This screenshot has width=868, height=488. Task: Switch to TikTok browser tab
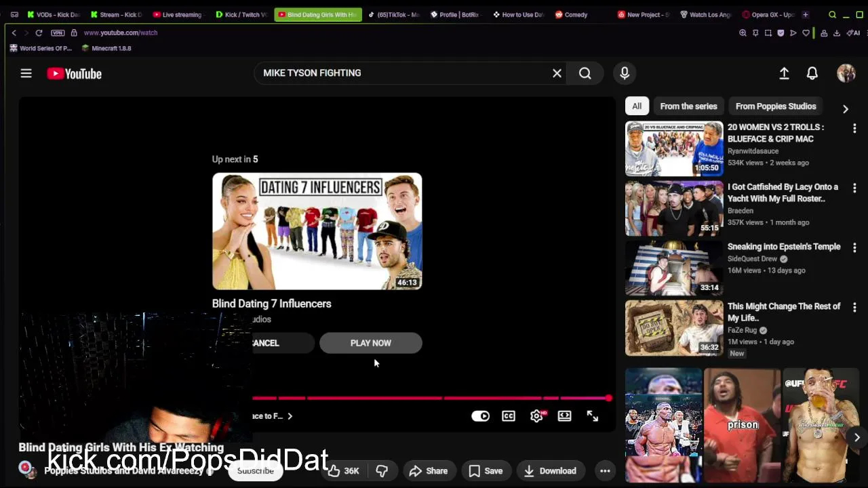[x=393, y=14]
